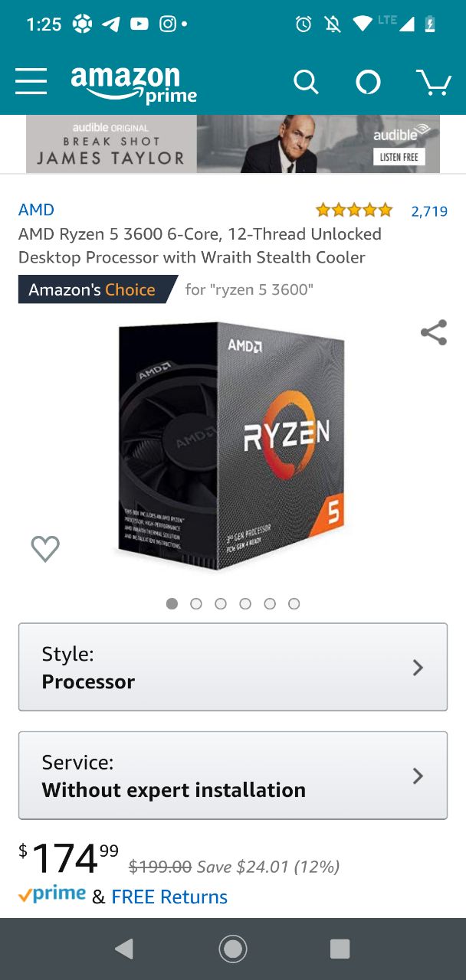The width and height of the screenshot is (466, 980).
Task: Tap the Alexa circle icon
Action: [x=368, y=82]
